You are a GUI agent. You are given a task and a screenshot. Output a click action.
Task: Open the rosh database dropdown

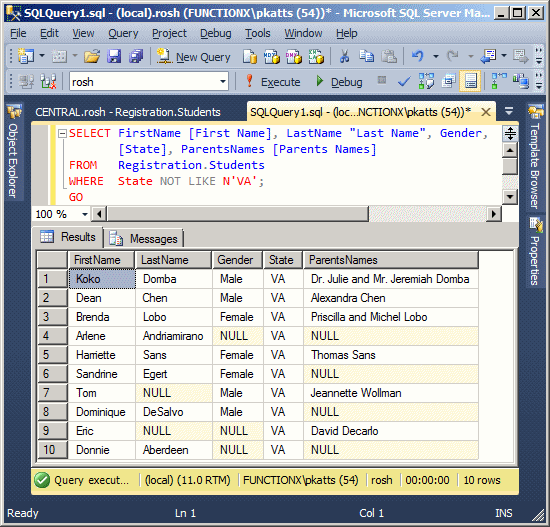pyautogui.click(x=223, y=82)
